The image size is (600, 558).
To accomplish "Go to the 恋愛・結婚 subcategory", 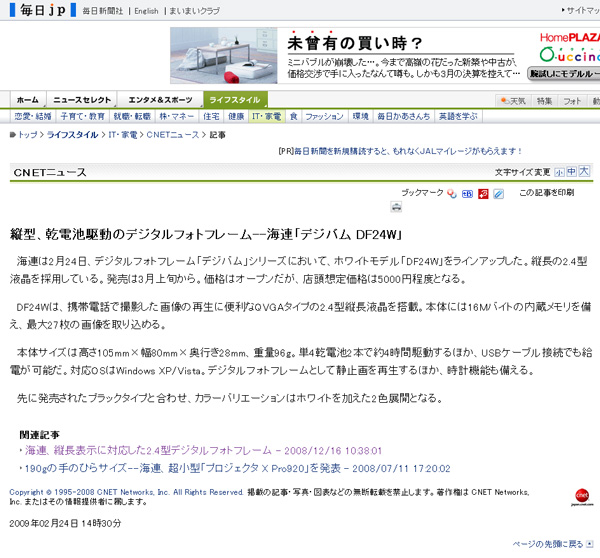I will pyautogui.click(x=33, y=116).
